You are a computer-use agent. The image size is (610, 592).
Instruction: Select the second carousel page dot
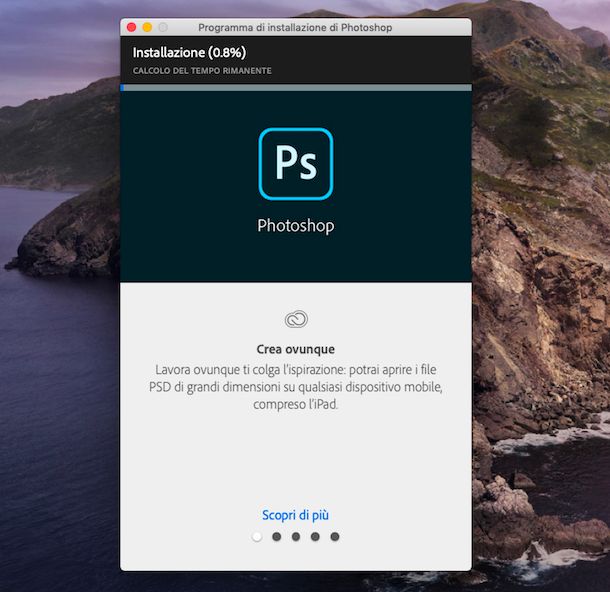click(x=277, y=537)
